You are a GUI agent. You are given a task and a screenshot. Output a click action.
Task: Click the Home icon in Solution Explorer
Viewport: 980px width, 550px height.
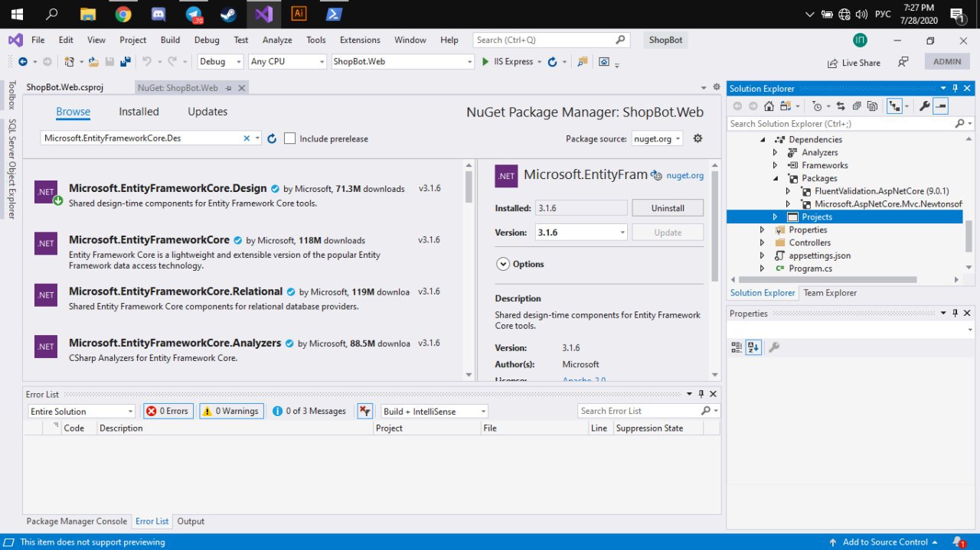coord(769,106)
